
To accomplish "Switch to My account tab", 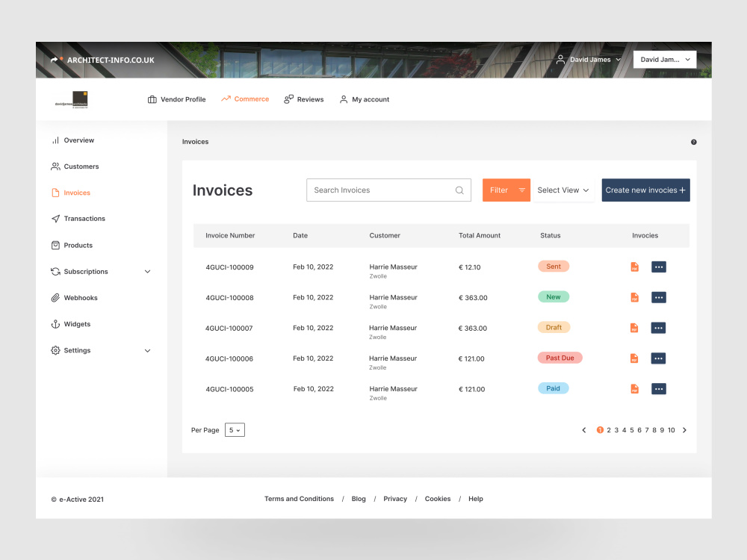I will click(365, 99).
